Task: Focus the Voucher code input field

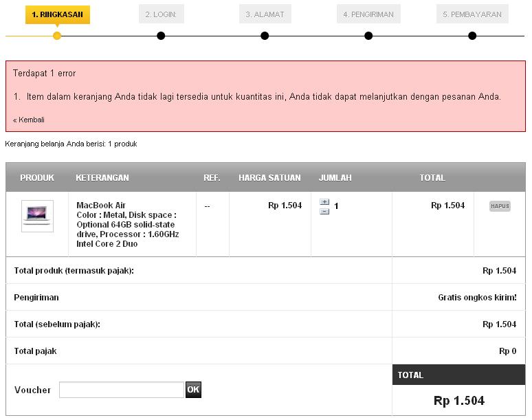Action: (122, 390)
